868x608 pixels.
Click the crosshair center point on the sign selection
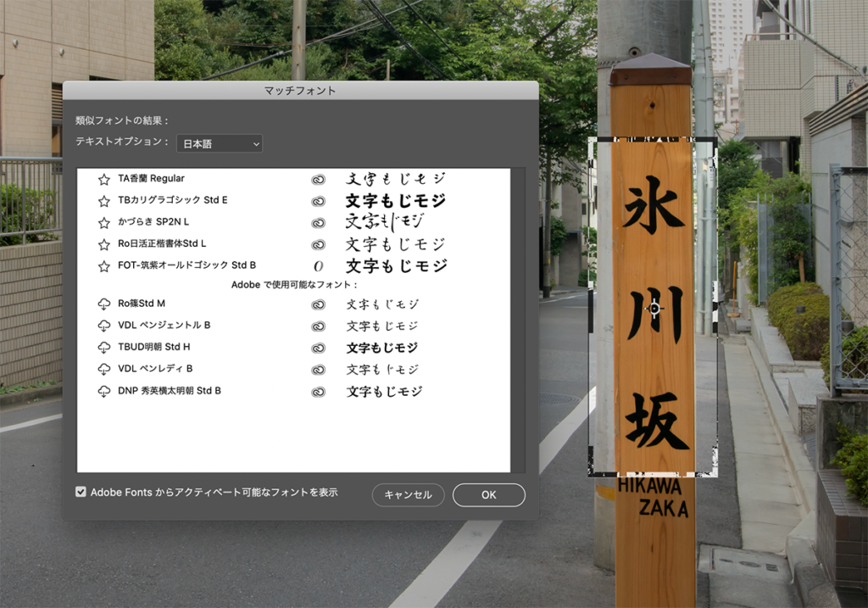654,309
